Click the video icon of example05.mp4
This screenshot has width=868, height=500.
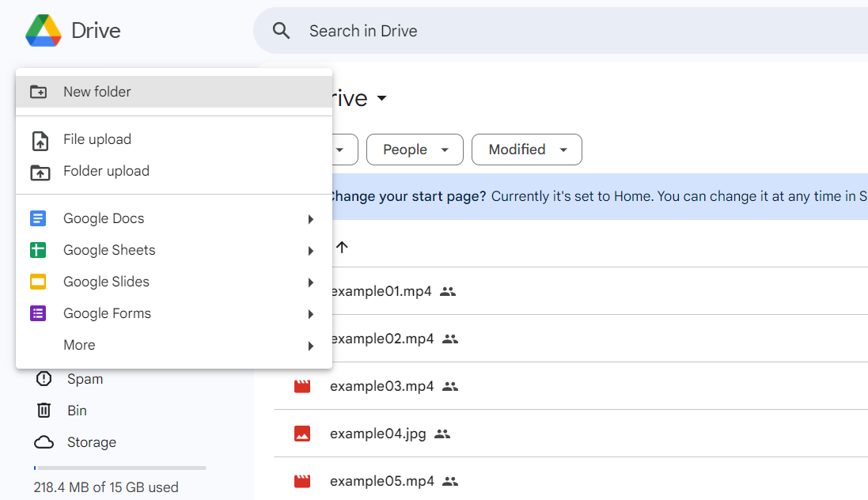point(302,481)
